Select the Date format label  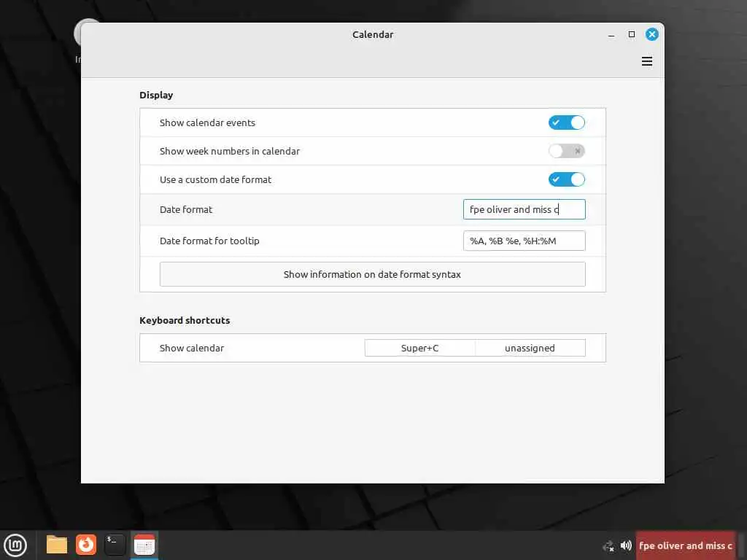(186, 209)
